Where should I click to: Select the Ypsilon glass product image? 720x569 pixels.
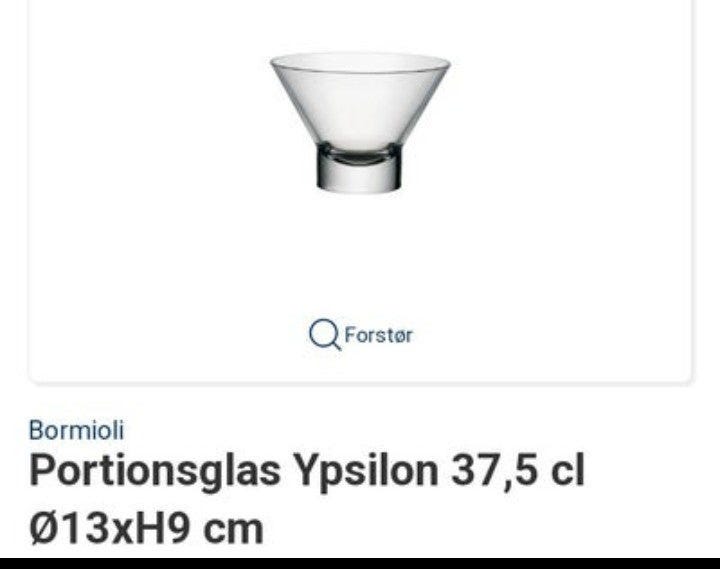click(x=360, y=122)
